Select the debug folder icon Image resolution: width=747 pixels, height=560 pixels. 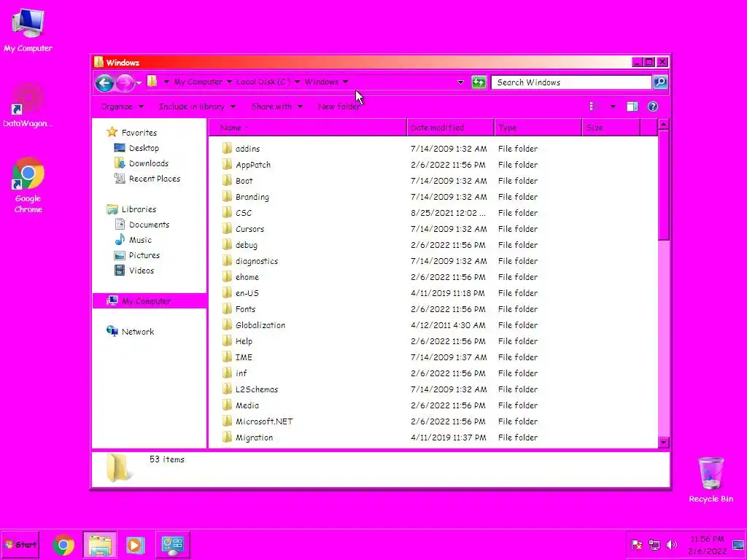228,244
